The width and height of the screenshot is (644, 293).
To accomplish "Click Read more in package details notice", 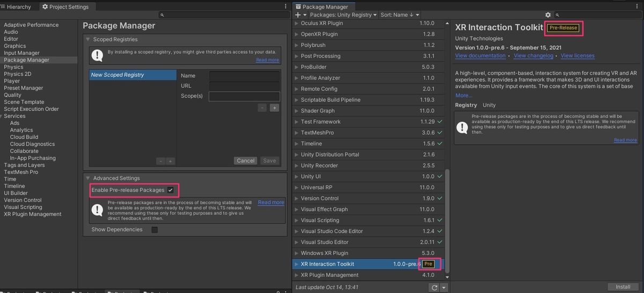I will 625,140.
